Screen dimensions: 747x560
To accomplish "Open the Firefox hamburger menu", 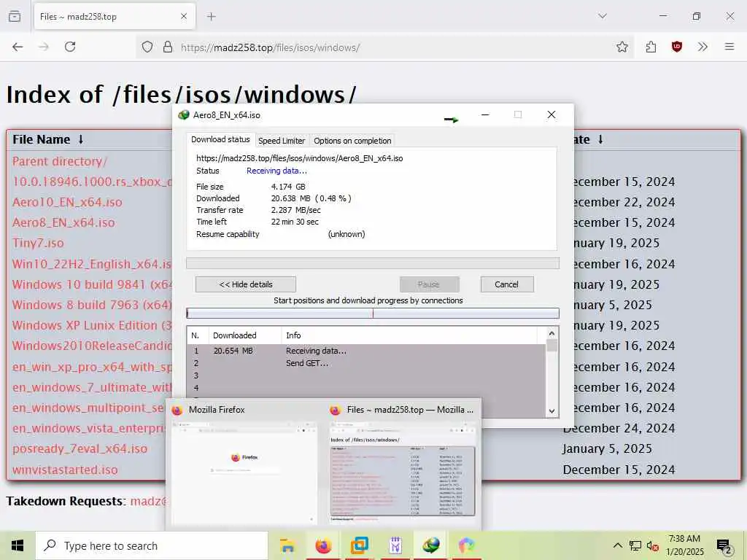I will (x=729, y=47).
